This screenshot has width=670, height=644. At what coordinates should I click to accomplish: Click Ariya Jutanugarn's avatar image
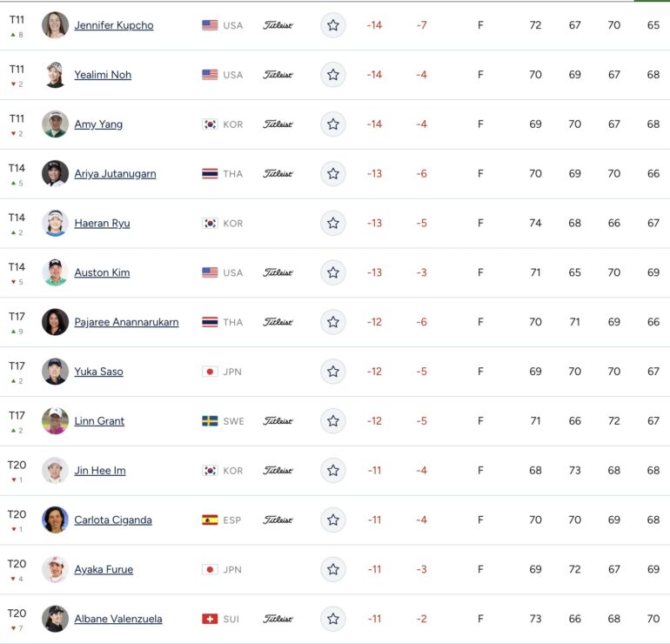click(55, 173)
